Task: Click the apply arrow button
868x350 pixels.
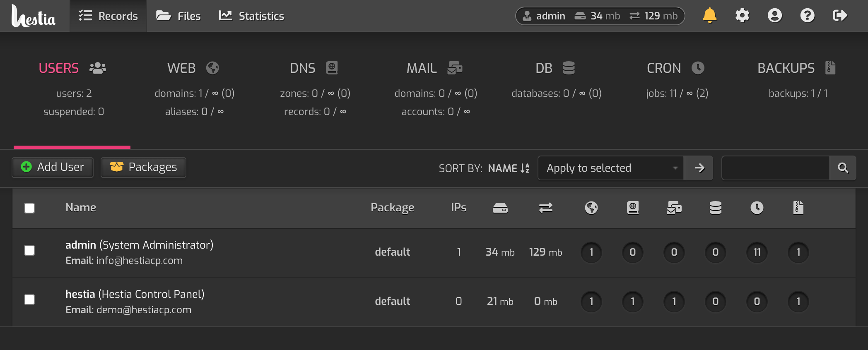Action: pyautogui.click(x=699, y=168)
